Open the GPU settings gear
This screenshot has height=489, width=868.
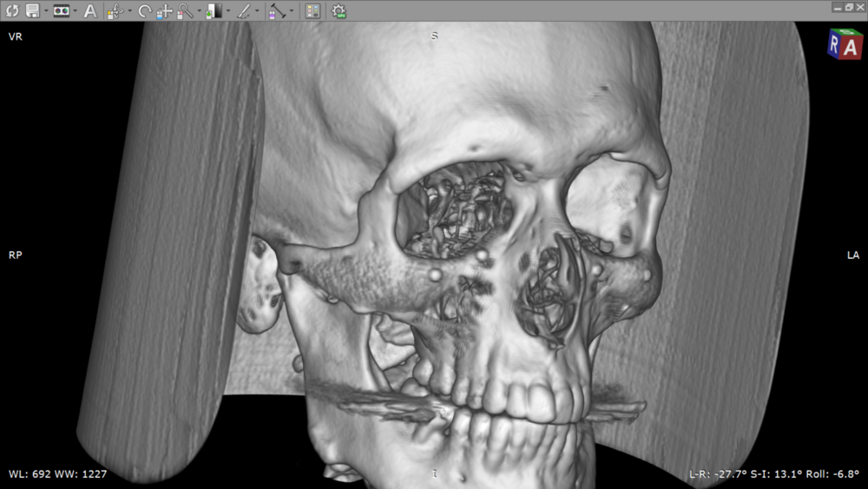pyautogui.click(x=339, y=11)
